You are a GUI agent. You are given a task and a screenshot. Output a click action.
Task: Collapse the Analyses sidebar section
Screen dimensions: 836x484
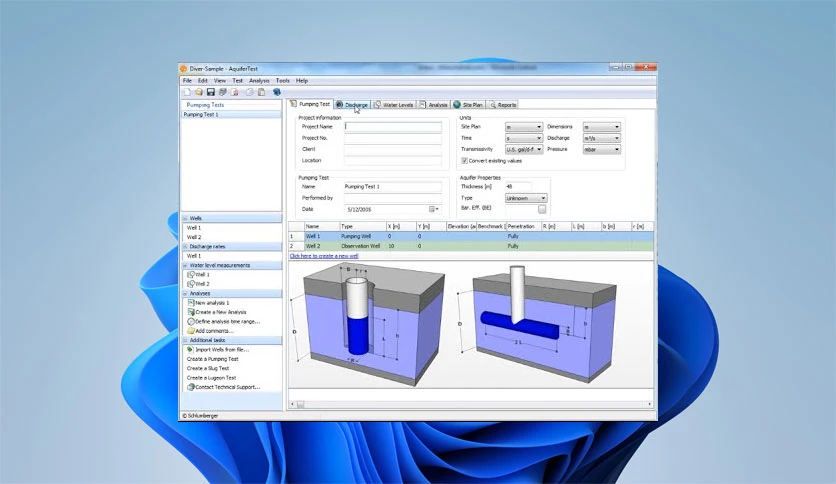(186, 293)
